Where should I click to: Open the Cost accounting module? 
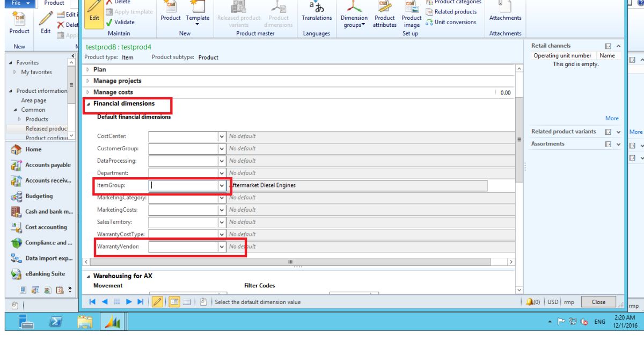pyautogui.click(x=39, y=227)
